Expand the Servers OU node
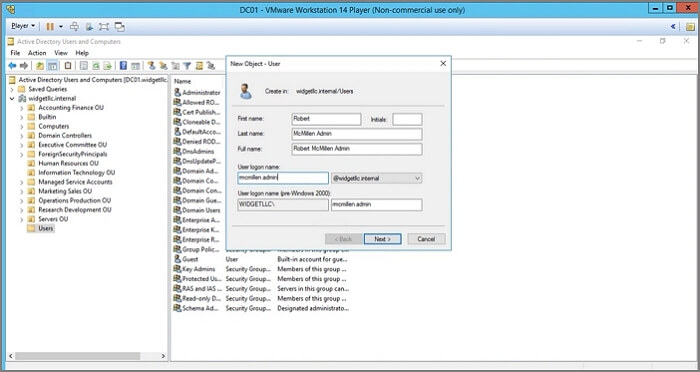The image size is (700, 372). coord(21,219)
